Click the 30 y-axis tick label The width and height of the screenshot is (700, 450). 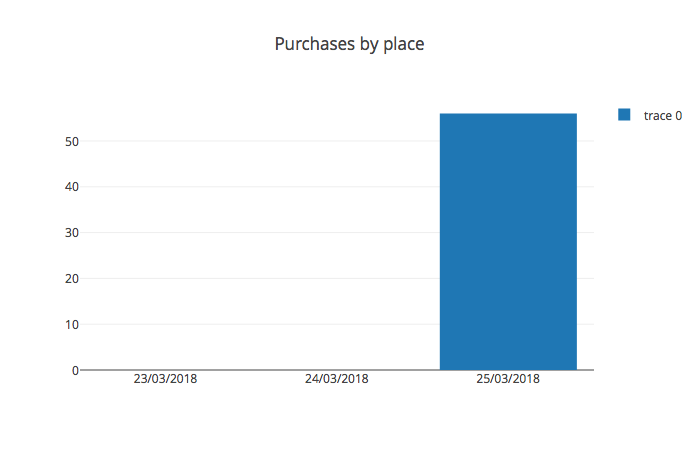pyautogui.click(x=71, y=233)
